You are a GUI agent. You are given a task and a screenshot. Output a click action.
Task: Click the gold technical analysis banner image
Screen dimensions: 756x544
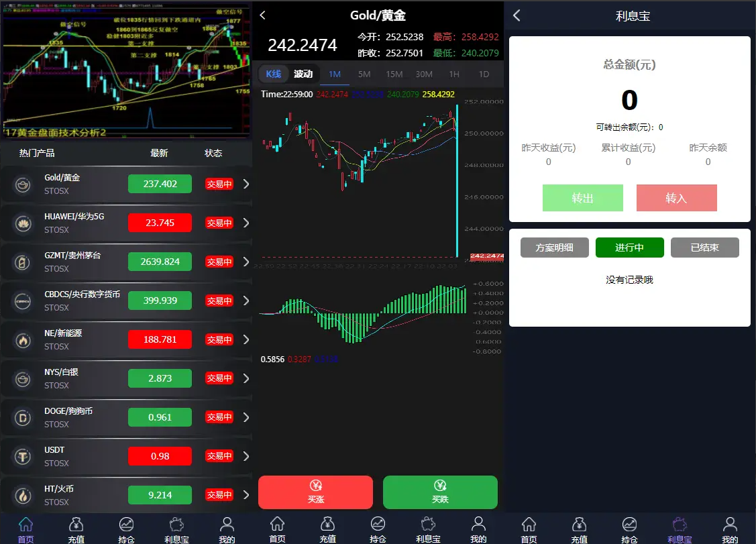click(x=126, y=70)
